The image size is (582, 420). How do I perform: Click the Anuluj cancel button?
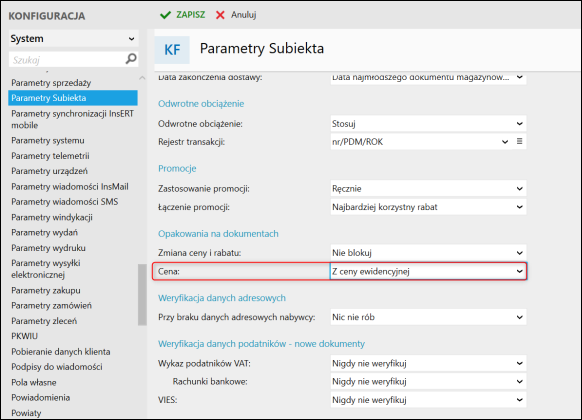click(236, 15)
